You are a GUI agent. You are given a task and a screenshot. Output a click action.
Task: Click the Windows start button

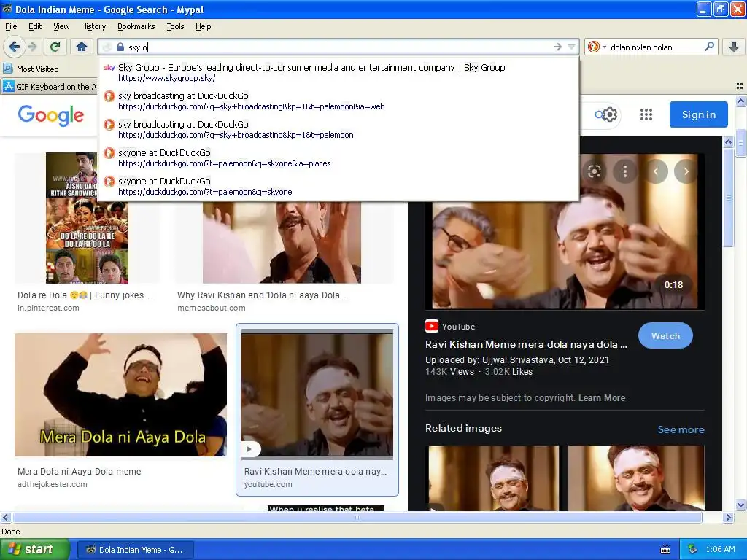point(34,549)
